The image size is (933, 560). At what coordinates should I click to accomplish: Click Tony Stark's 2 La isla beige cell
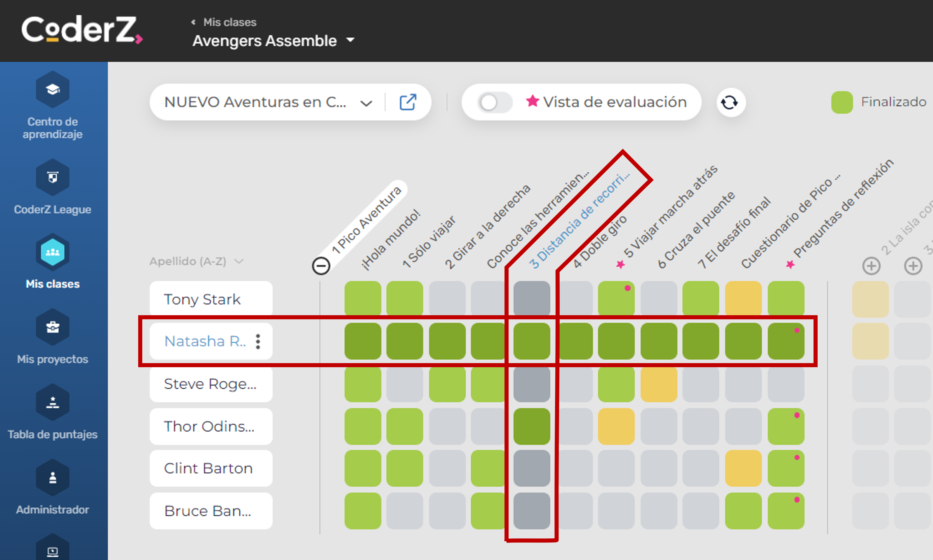(870, 299)
